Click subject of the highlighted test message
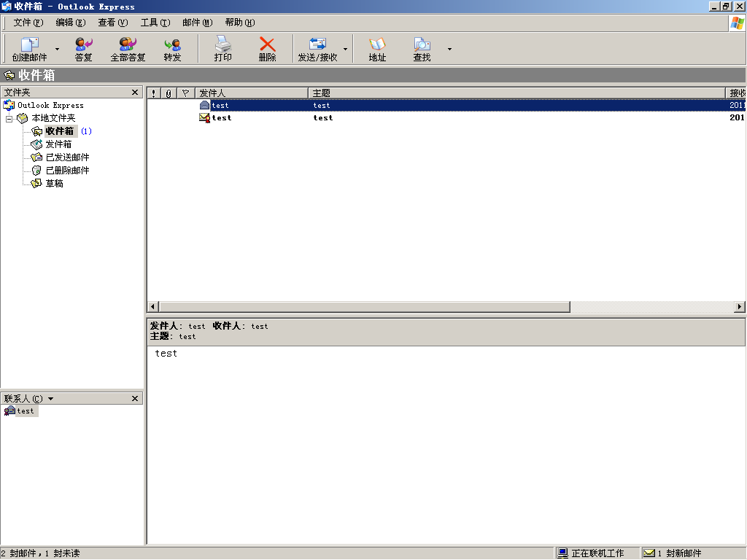 [x=322, y=105]
